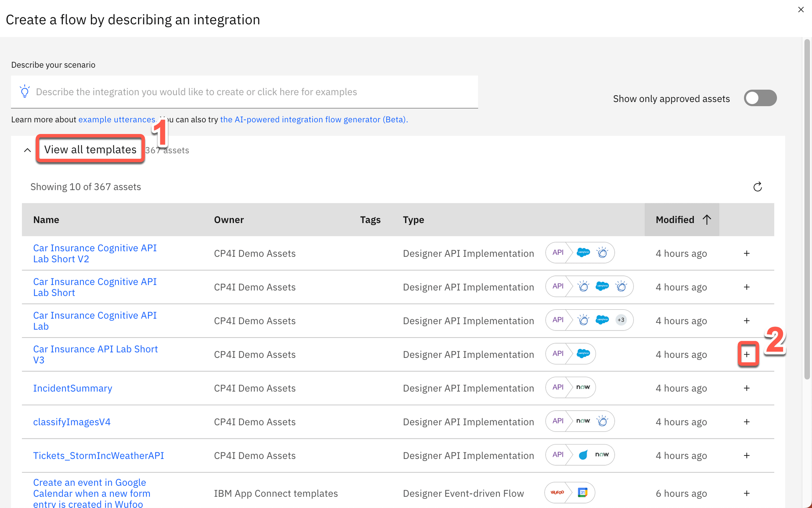
Task: Select the Type column header
Action: [413, 219]
